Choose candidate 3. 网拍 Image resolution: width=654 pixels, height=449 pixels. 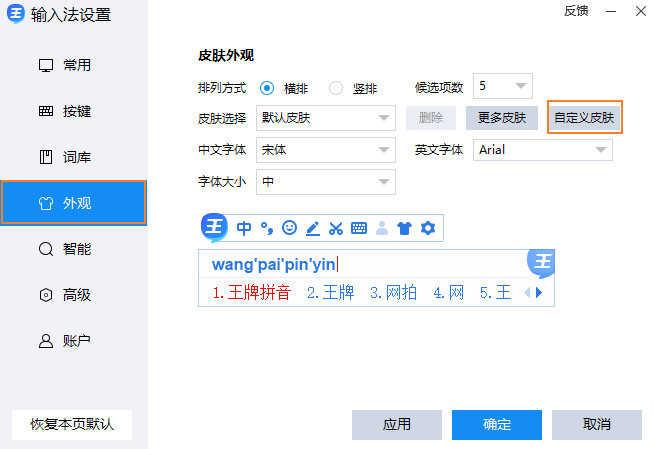394,293
